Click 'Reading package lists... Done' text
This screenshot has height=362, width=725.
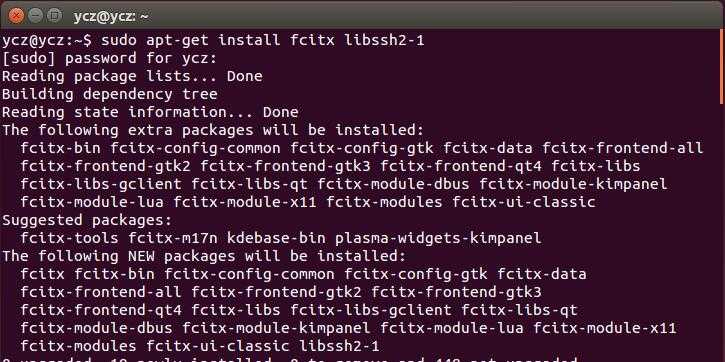coord(132,76)
